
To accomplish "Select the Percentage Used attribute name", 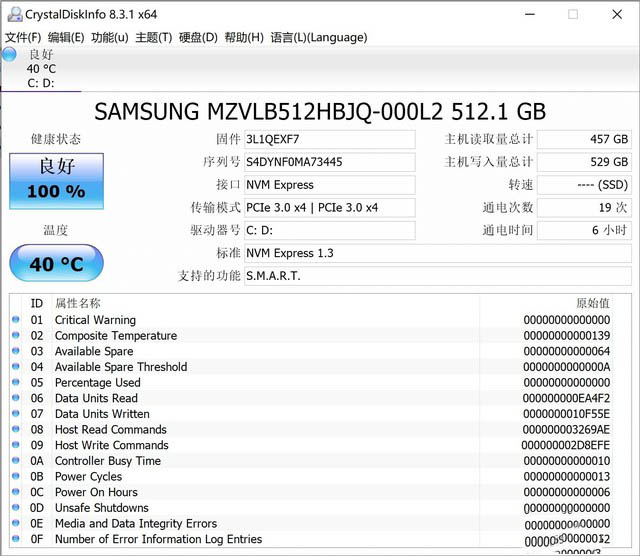I will click(x=98, y=383).
